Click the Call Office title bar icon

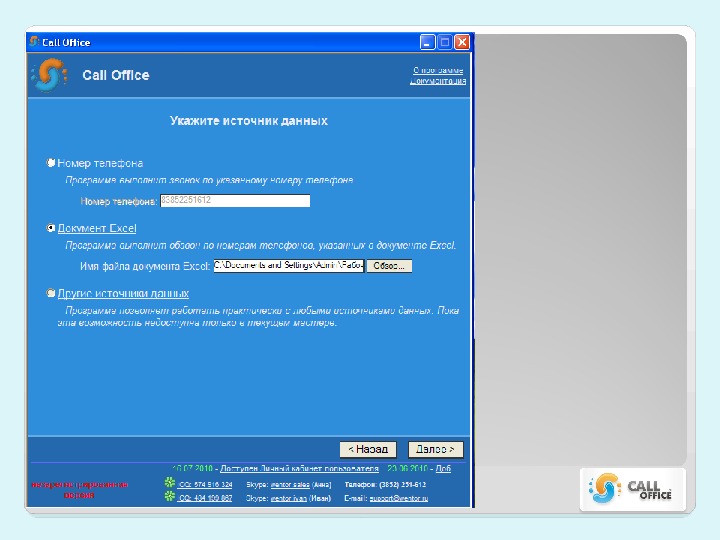coord(34,42)
